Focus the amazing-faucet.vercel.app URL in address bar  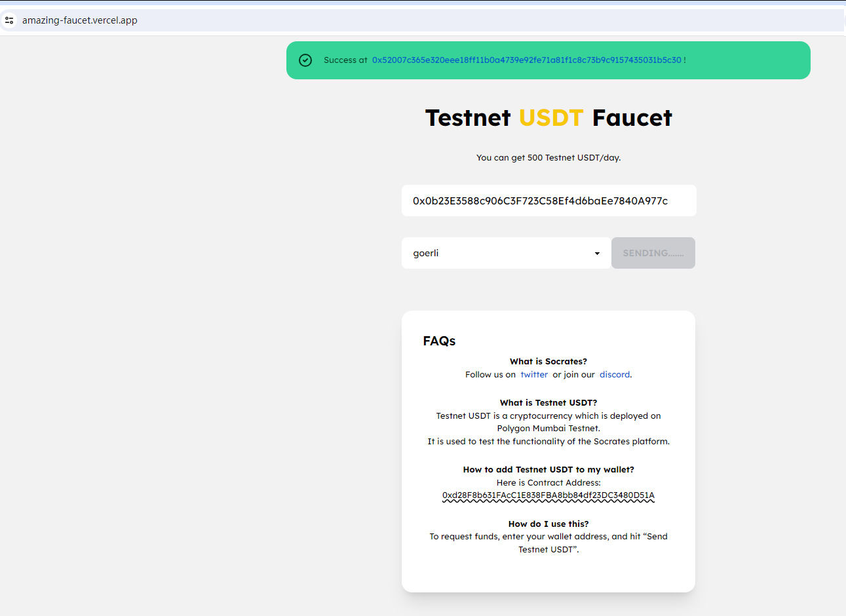[80, 20]
